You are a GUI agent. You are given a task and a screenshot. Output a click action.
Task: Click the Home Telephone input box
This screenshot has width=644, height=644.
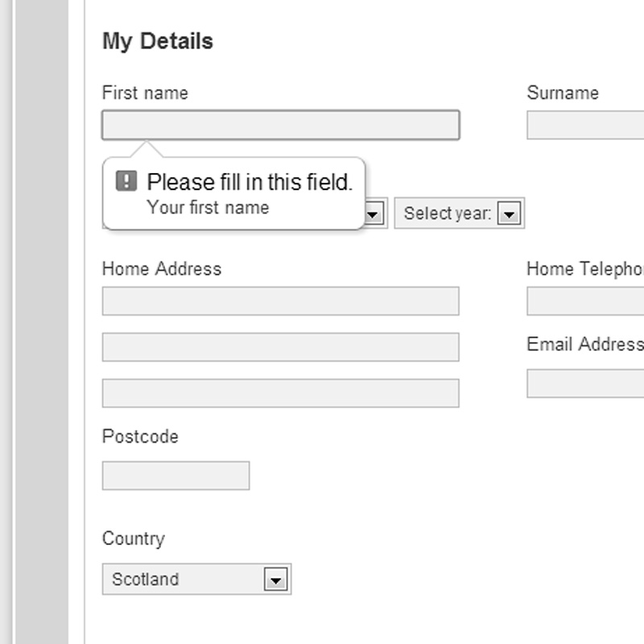(588, 300)
